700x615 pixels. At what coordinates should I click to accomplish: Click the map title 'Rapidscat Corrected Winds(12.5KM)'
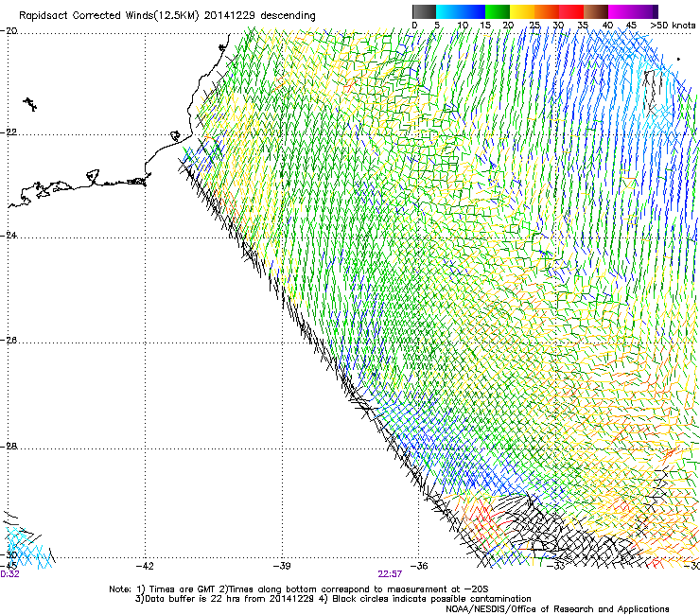click(x=109, y=16)
